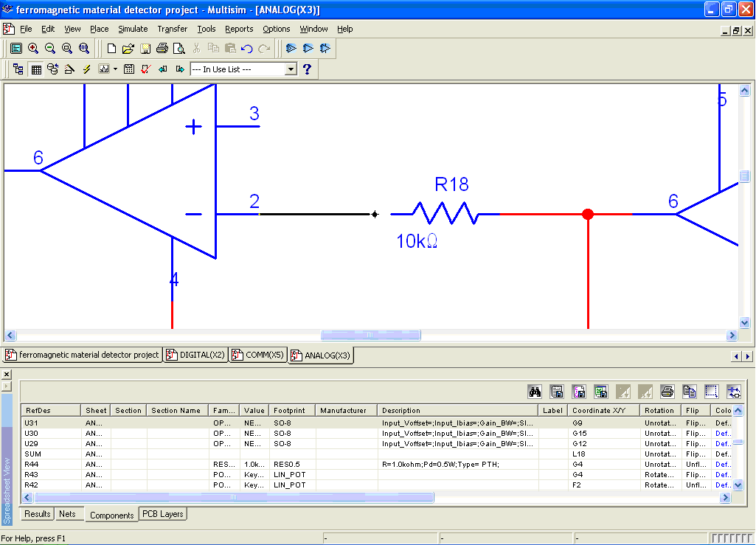Toggle the Spreadsheet View grid button
The width and height of the screenshot is (756, 545).
tap(35, 69)
